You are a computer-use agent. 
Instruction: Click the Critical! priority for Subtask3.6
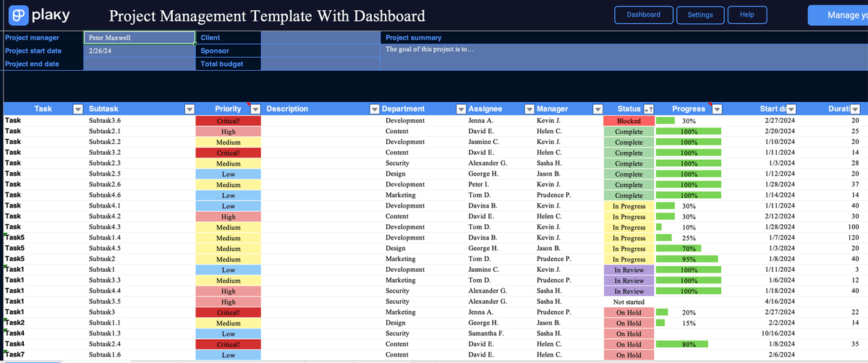(228, 121)
